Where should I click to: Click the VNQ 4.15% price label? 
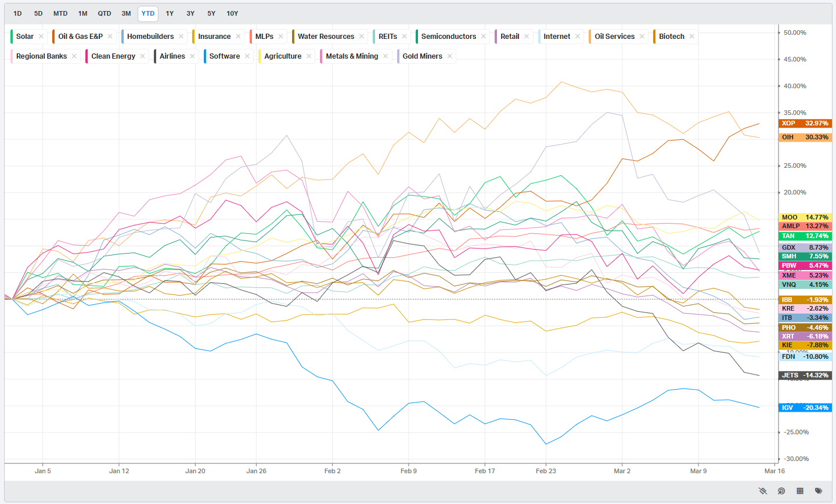(805, 285)
